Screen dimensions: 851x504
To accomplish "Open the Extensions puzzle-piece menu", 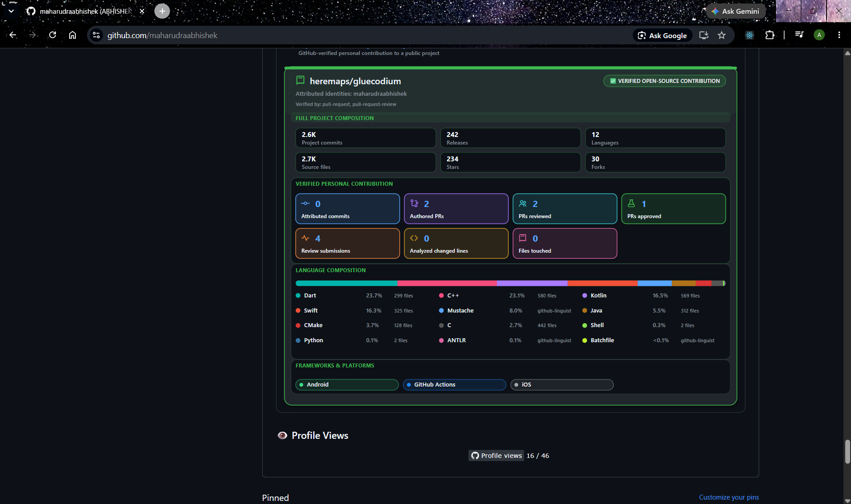I will (x=770, y=35).
